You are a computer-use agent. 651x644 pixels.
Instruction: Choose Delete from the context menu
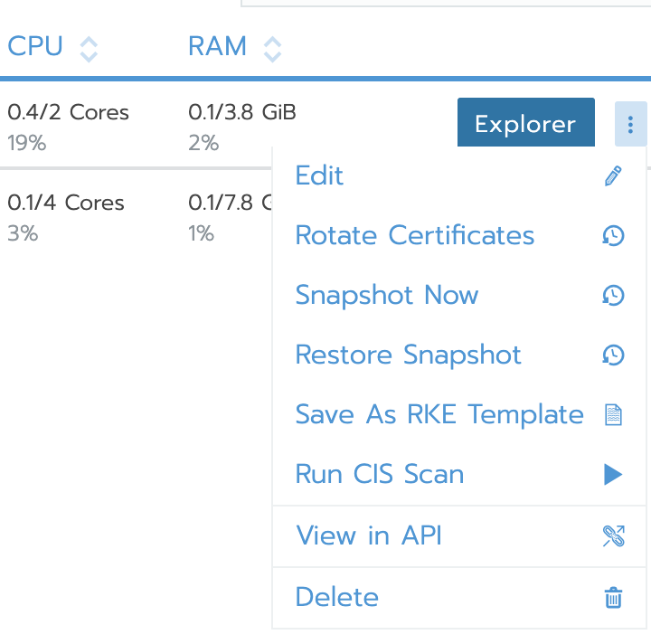pyautogui.click(x=459, y=597)
